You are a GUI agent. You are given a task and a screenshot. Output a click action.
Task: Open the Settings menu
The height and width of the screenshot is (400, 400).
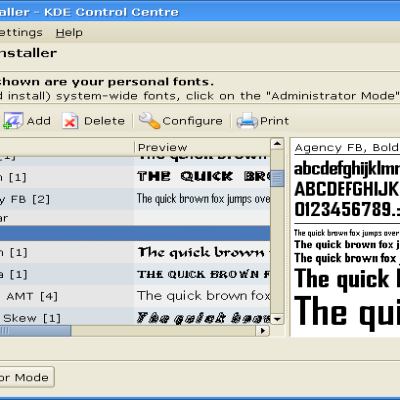click(x=21, y=33)
